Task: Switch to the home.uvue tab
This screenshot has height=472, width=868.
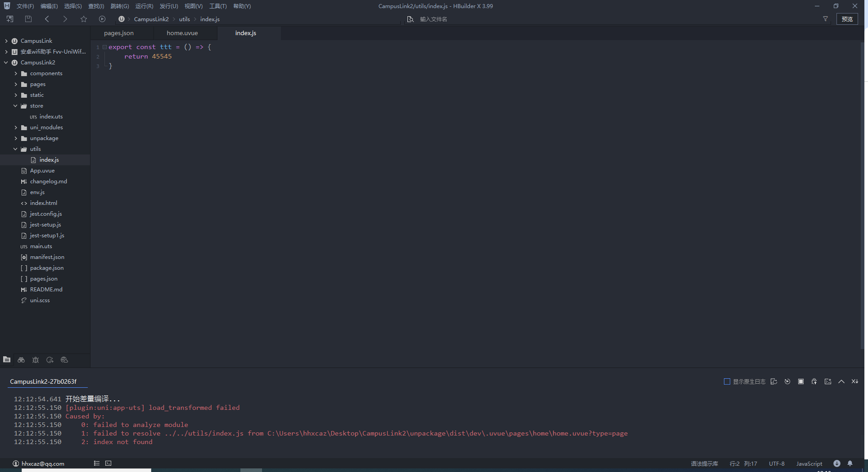Action: [x=182, y=33]
